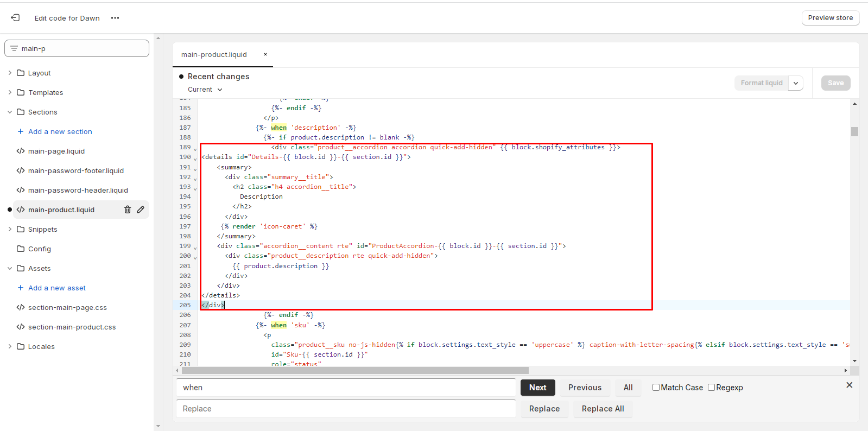Click Add a new section link
Image resolution: width=868 pixels, height=431 pixels.
point(60,131)
